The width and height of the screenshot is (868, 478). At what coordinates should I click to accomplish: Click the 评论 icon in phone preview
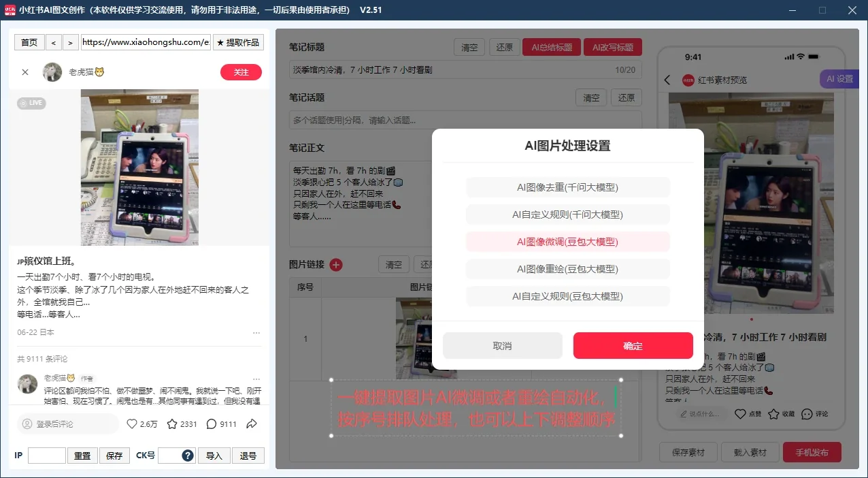click(807, 413)
